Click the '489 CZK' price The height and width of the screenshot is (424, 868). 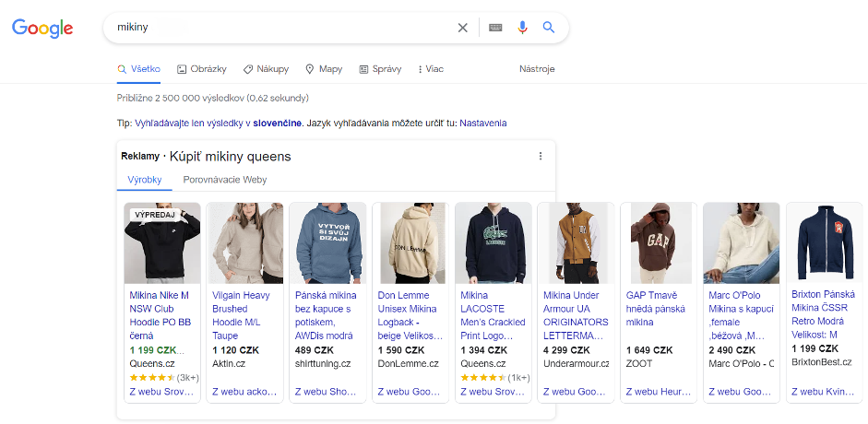tap(315, 350)
